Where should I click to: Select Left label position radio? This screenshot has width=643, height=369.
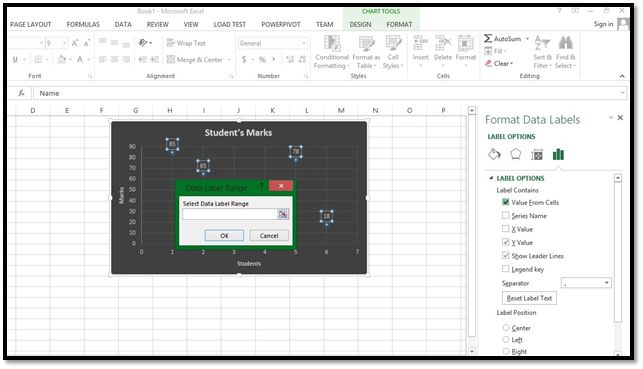[x=506, y=339]
